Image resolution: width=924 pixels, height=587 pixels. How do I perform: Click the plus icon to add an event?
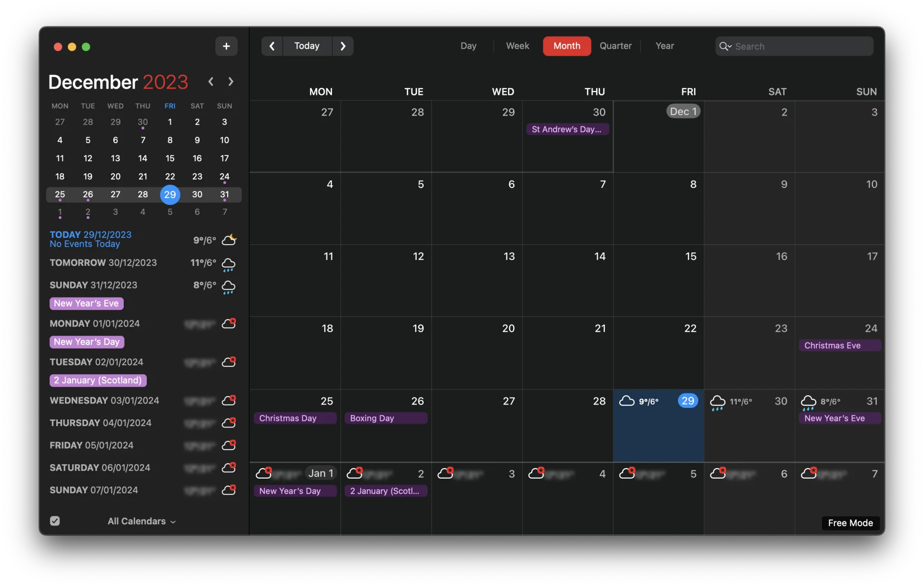(x=226, y=46)
